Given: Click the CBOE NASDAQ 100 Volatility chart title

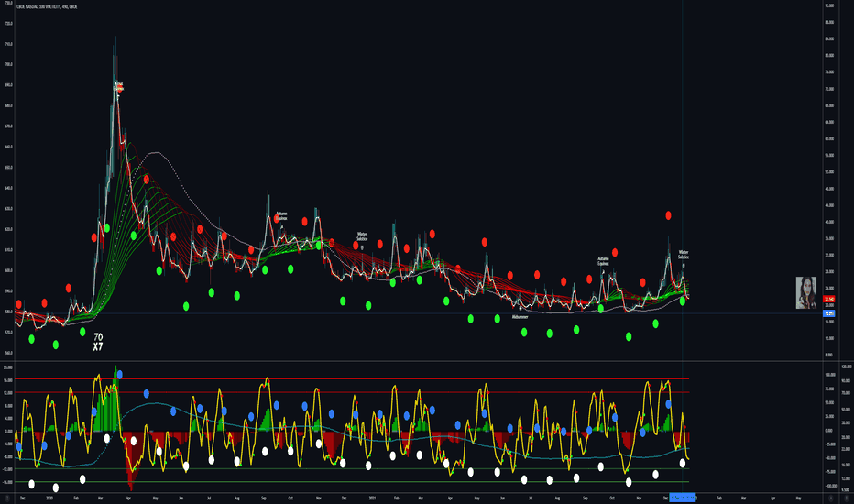Looking at the screenshot, I should pyautogui.click(x=47, y=6).
